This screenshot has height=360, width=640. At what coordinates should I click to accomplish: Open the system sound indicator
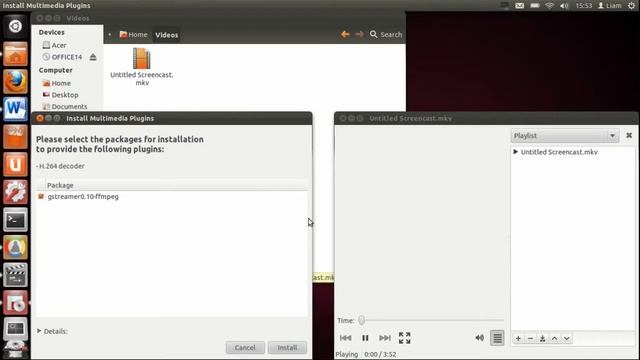[x=564, y=5]
